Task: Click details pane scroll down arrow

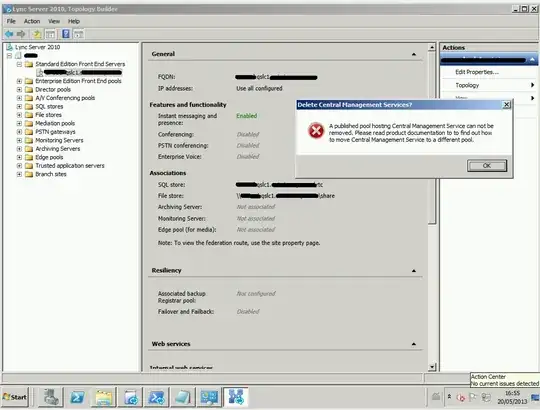Action: point(432,367)
